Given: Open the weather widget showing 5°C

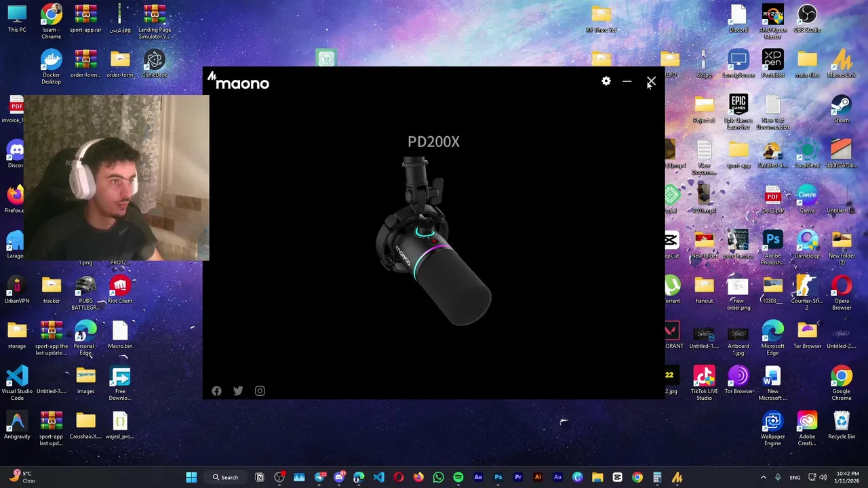Looking at the screenshot, I should [22, 477].
